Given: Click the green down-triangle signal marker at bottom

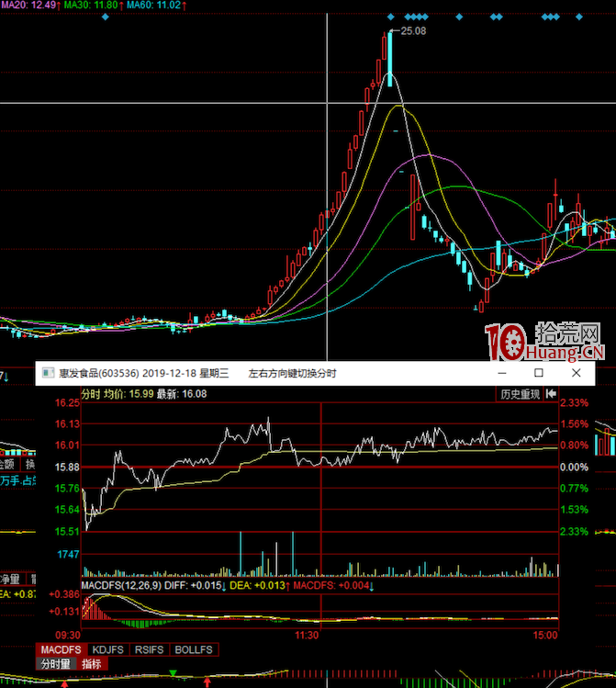Looking at the screenshot, I should point(174,673).
